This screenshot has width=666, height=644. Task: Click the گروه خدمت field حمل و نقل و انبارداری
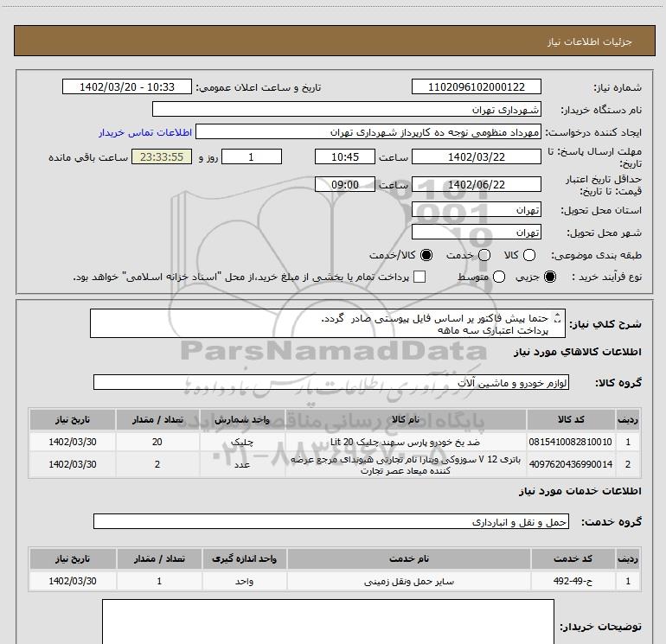(x=331, y=521)
